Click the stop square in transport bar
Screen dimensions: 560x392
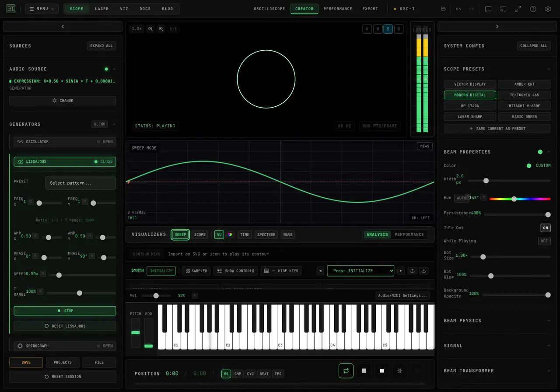click(382, 371)
